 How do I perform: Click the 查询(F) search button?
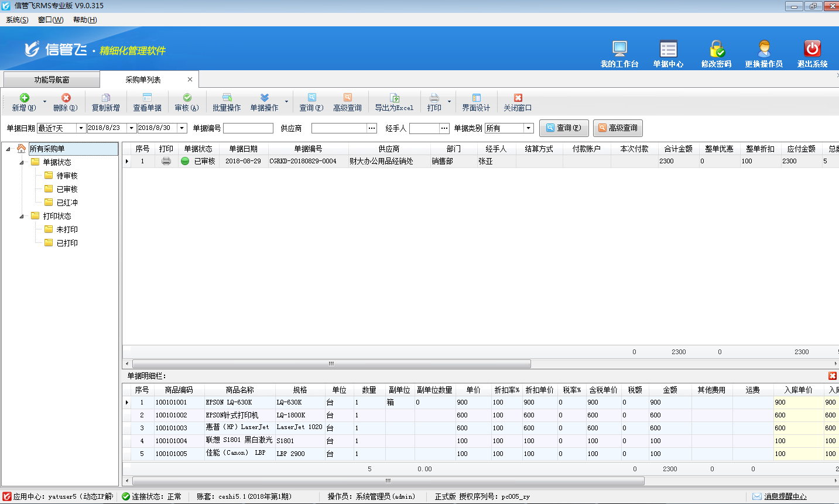(563, 128)
